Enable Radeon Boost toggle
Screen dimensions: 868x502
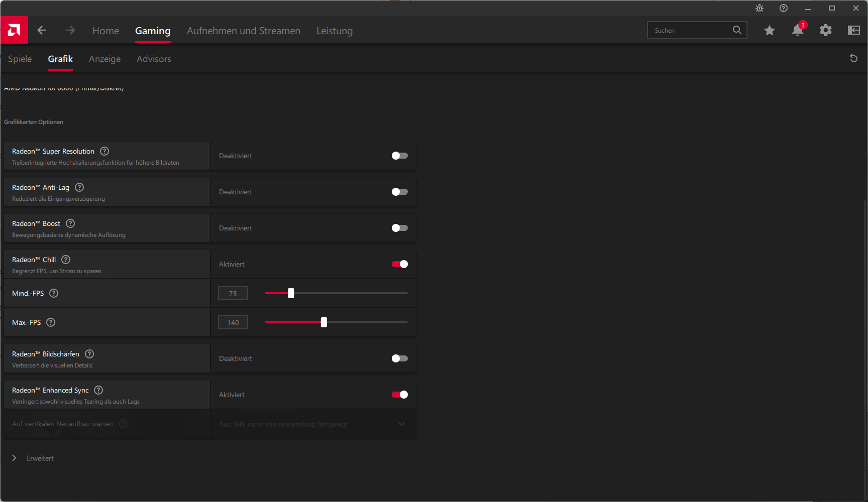pos(400,228)
